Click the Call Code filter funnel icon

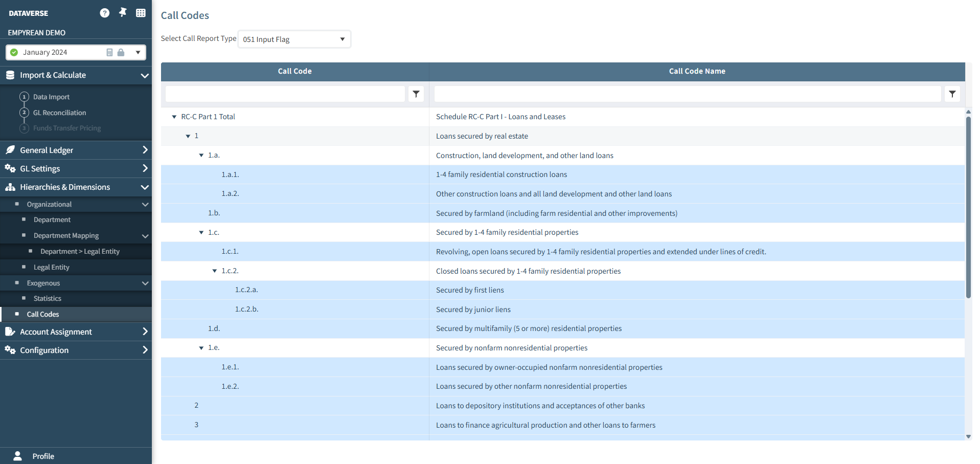[x=416, y=94]
